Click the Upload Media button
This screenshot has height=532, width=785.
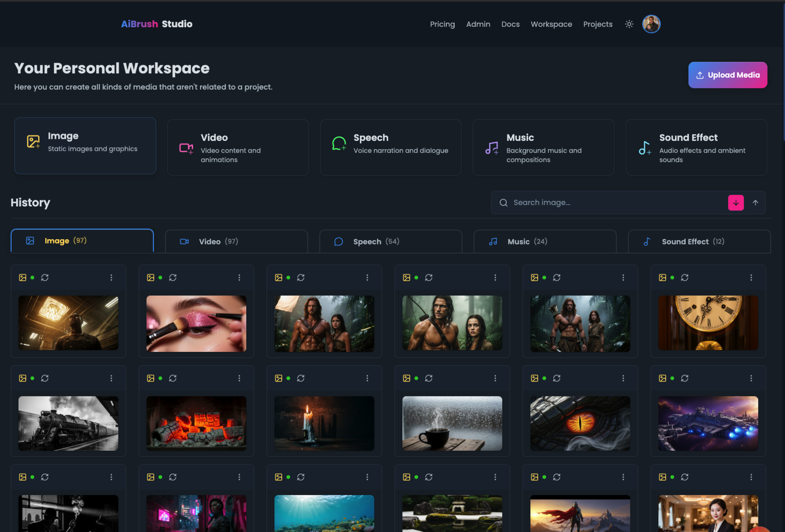tap(727, 75)
